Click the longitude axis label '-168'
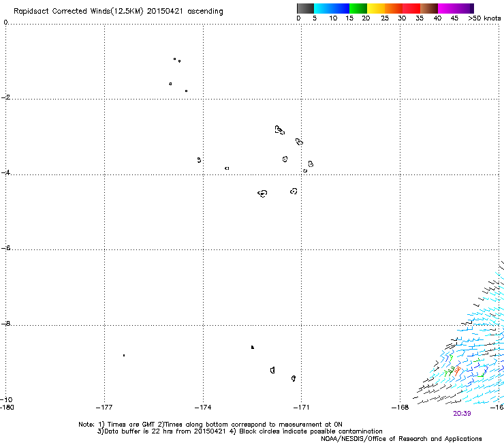Viewport: 504px width, 443px height. (400, 408)
